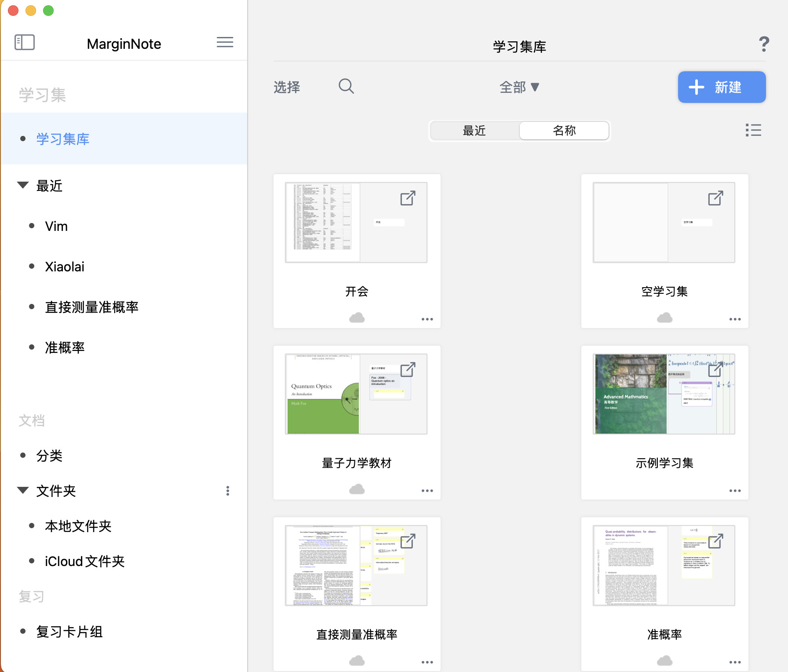
Task: Sort notebooks by 名称
Action: pyautogui.click(x=564, y=131)
